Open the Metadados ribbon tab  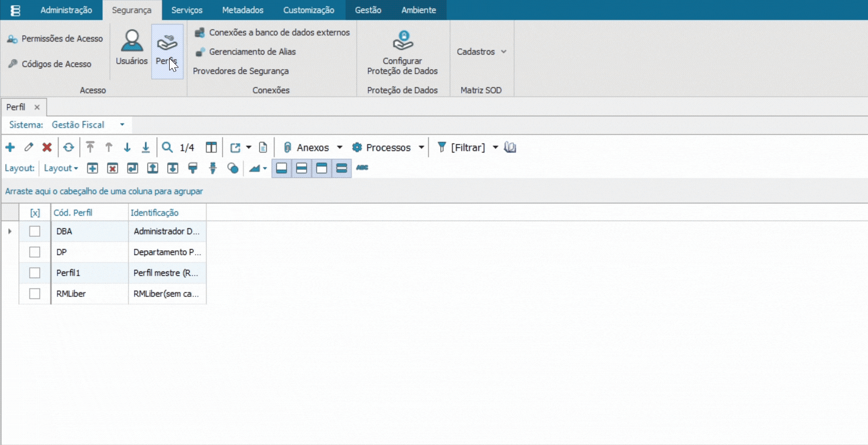(x=243, y=10)
